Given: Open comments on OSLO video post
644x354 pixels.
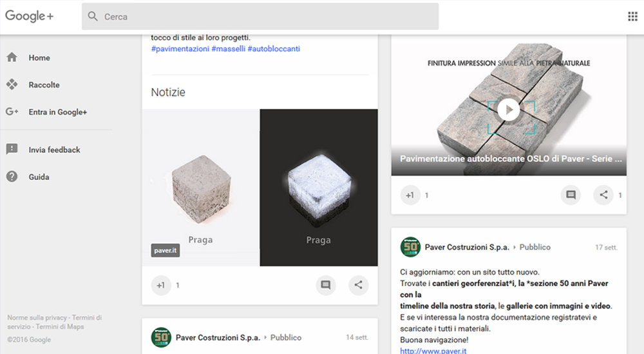Looking at the screenshot, I should (571, 195).
